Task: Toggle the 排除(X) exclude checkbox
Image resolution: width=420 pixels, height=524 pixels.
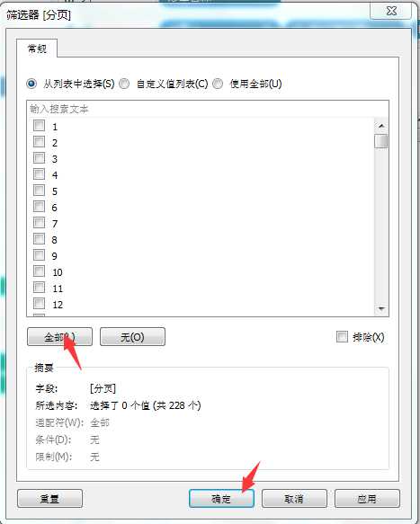Action: [x=342, y=336]
